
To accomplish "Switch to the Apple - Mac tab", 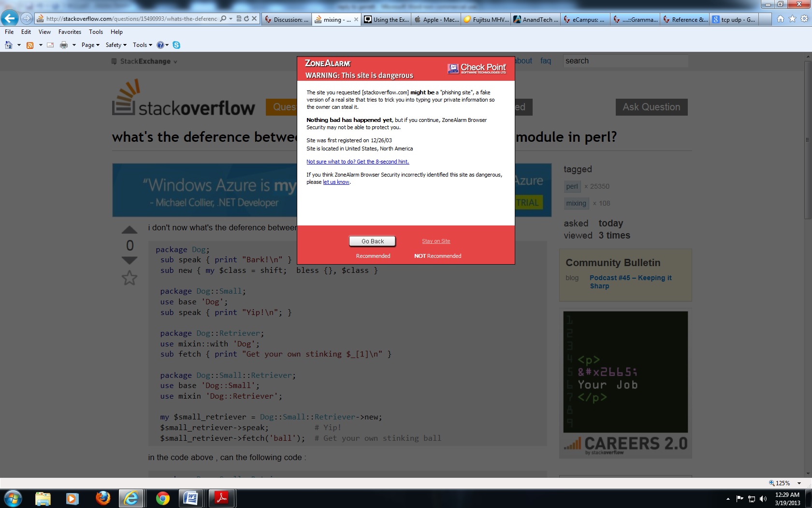I will (x=436, y=19).
